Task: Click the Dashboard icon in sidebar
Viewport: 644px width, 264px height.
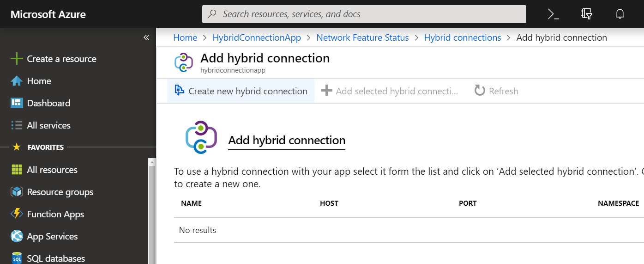Action: click(x=17, y=103)
